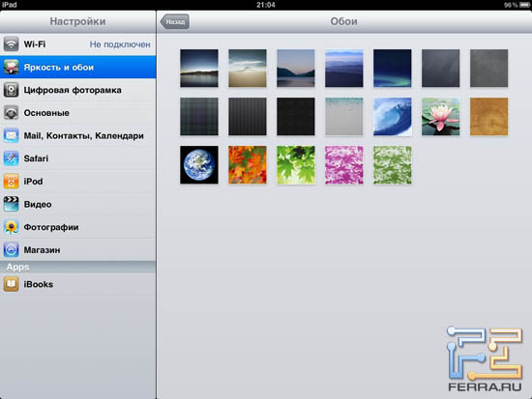The image size is (532, 399).
Task: Choose the pink floral pattern wallpaper
Action: click(344, 165)
